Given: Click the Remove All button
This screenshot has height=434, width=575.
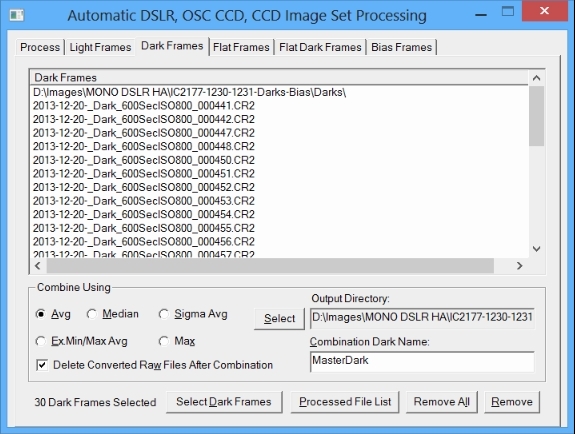Looking at the screenshot, I should click(442, 402).
